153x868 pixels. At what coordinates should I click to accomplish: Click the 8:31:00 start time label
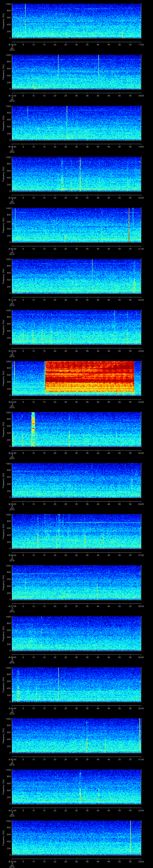click(x=12, y=810)
